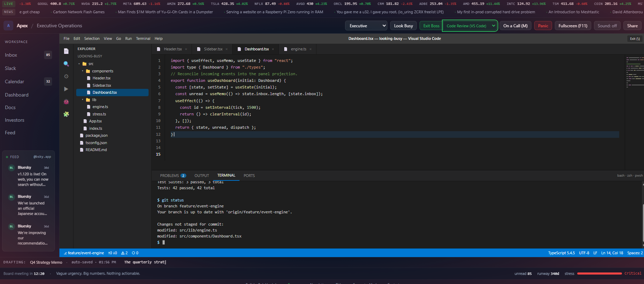This screenshot has height=284, width=644.
Task: Open the Executive persona dropdown
Action: [366, 26]
